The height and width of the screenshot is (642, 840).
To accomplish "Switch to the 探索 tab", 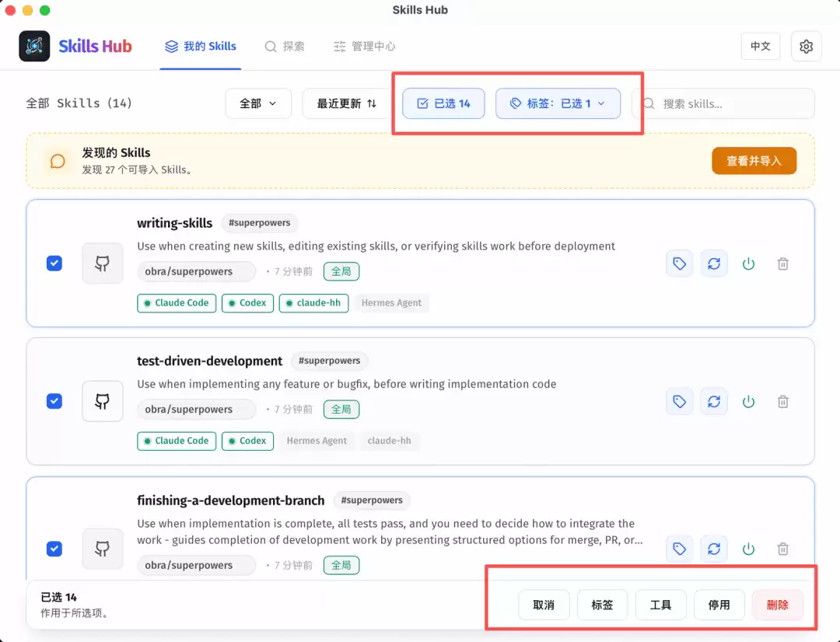I will (285, 47).
